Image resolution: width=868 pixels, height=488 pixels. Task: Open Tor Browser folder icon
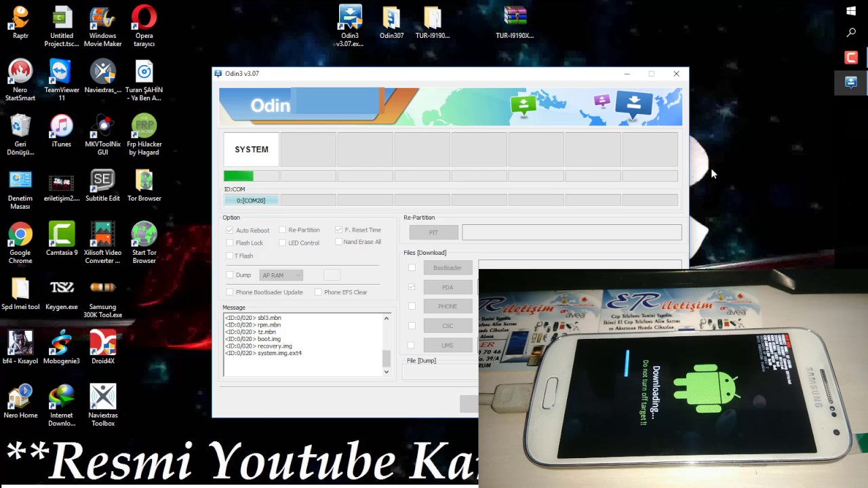144,185
